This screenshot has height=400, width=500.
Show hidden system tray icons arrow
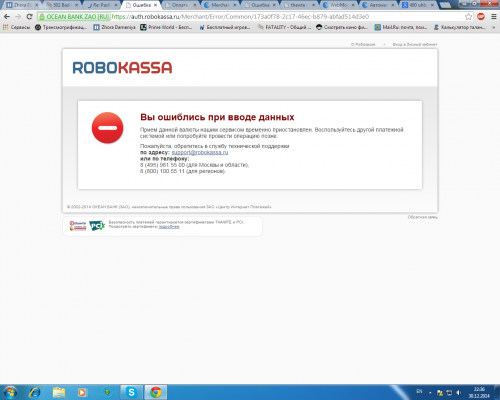click(x=430, y=393)
